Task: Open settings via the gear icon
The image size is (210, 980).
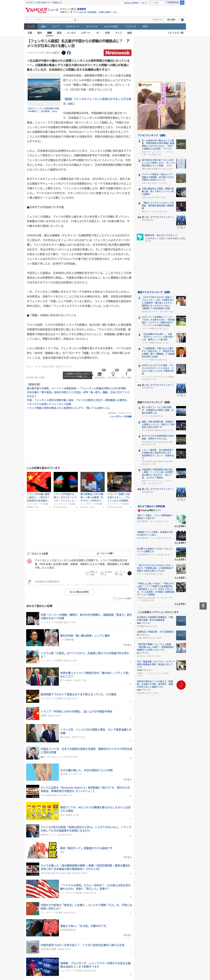Action: click(182, 20)
